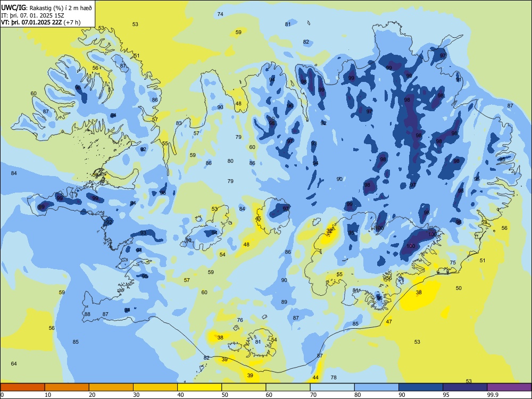Click the title line 'UWC/IG: Rakastig (%) í 2 m hæð'
532x399 pixels.
point(46,8)
